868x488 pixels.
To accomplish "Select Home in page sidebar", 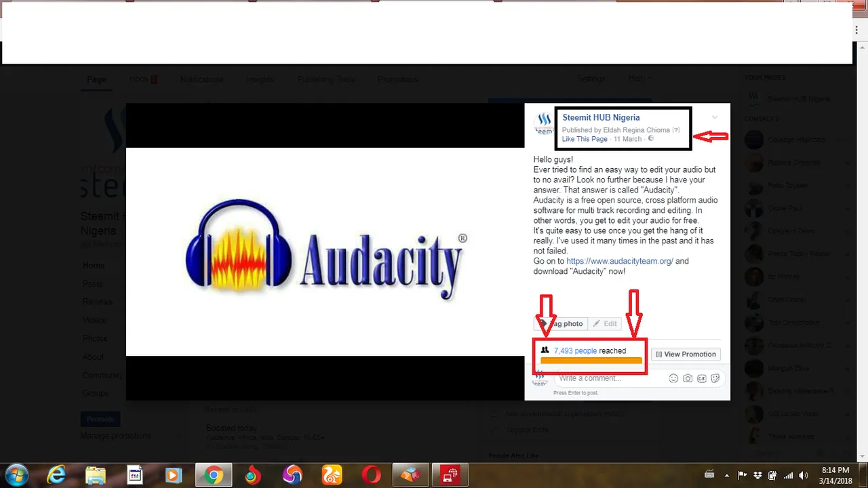I will [x=94, y=266].
